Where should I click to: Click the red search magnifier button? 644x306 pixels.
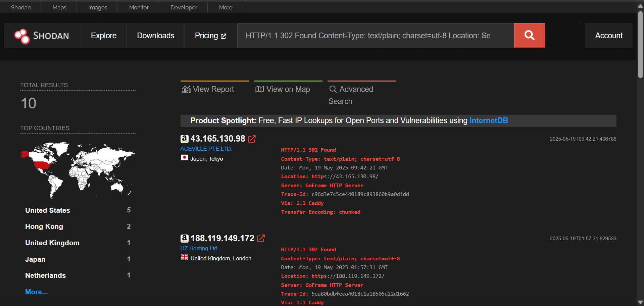(x=529, y=36)
